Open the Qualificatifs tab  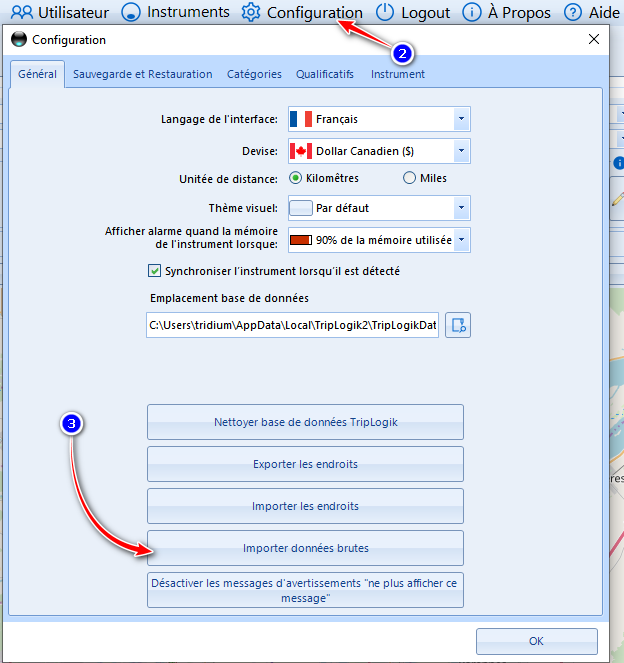pyautogui.click(x=325, y=74)
